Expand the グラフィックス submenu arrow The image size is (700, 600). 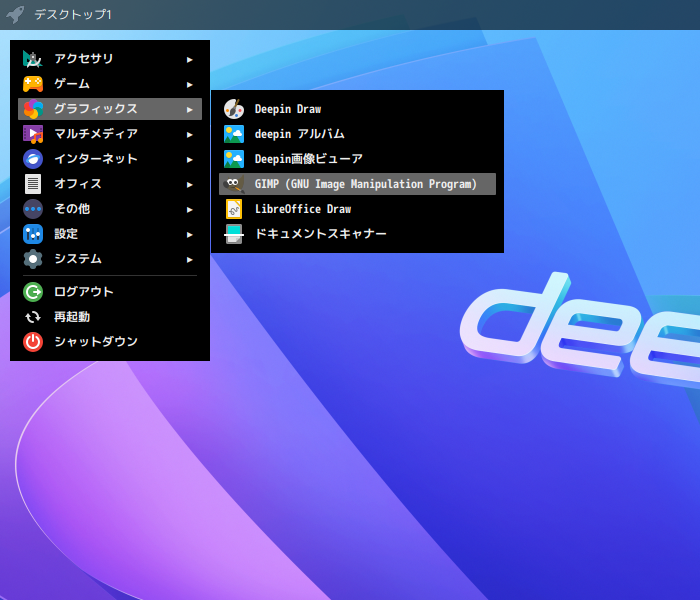click(190, 109)
